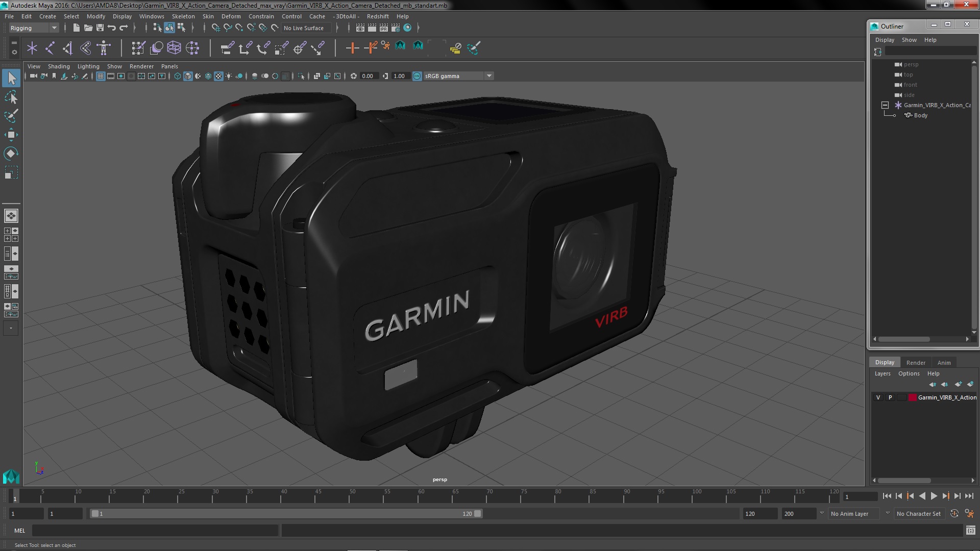The image size is (980, 551).
Task: Select the Lasso tool in the toolbox
Action: coord(11,97)
